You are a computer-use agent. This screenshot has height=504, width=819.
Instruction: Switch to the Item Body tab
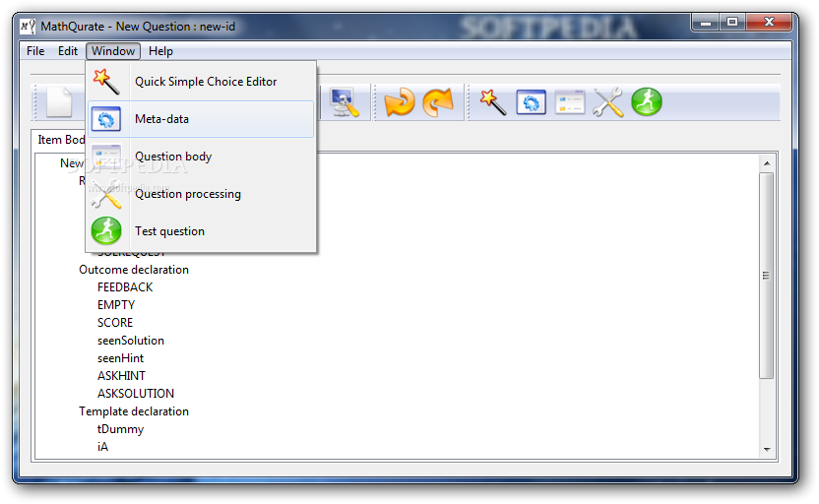61,140
